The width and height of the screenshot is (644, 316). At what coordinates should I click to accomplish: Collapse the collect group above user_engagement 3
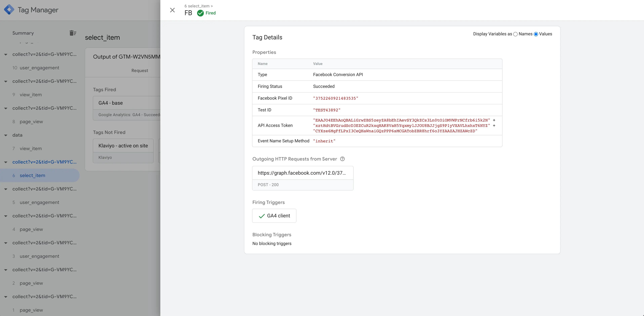pos(6,243)
